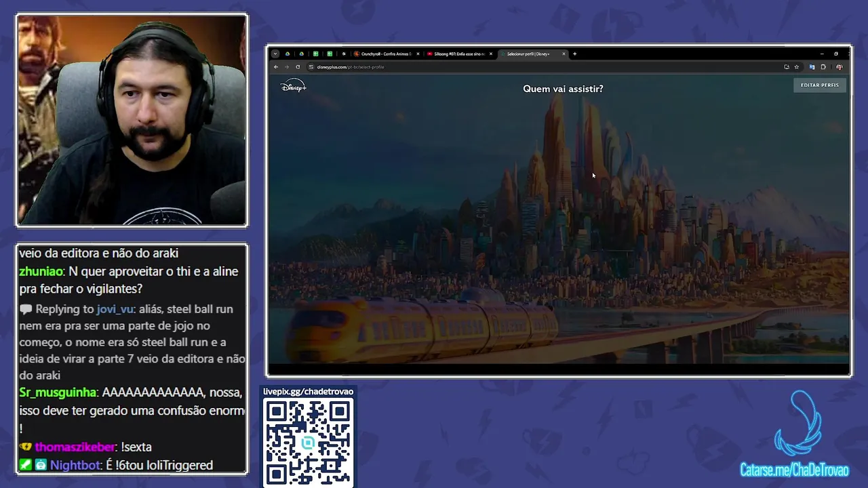The height and width of the screenshot is (488, 868).
Task: Close the Silksong YouTube tab
Action: point(491,54)
